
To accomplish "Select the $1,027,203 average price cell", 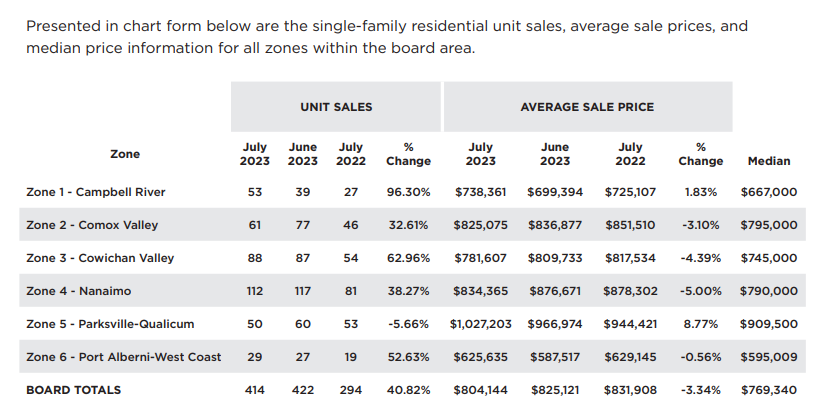I will click(x=481, y=324).
